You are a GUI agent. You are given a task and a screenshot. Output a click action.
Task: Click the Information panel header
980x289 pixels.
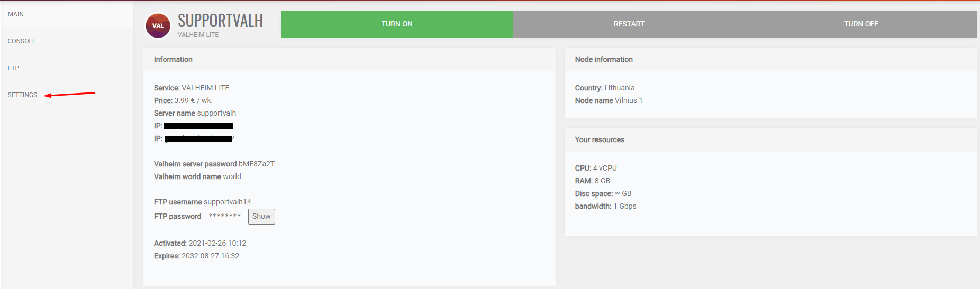pyautogui.click(x=349, y=60)
